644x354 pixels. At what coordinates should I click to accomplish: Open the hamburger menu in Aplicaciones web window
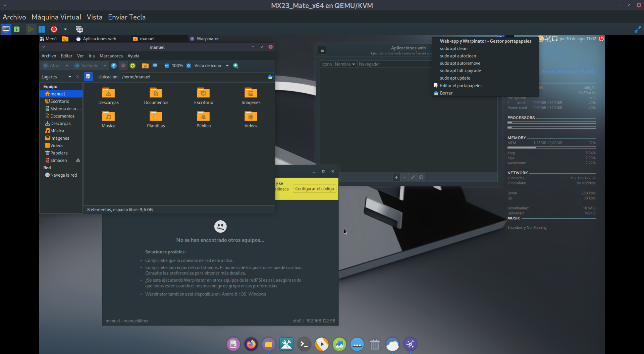pyautogui.click(x=322, y=50)
